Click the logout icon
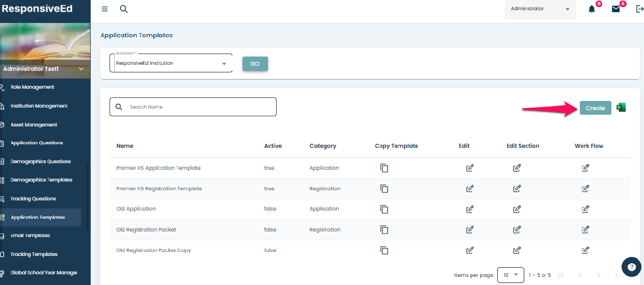The height and width of the screenshot is (285, 644). [640, 9]
